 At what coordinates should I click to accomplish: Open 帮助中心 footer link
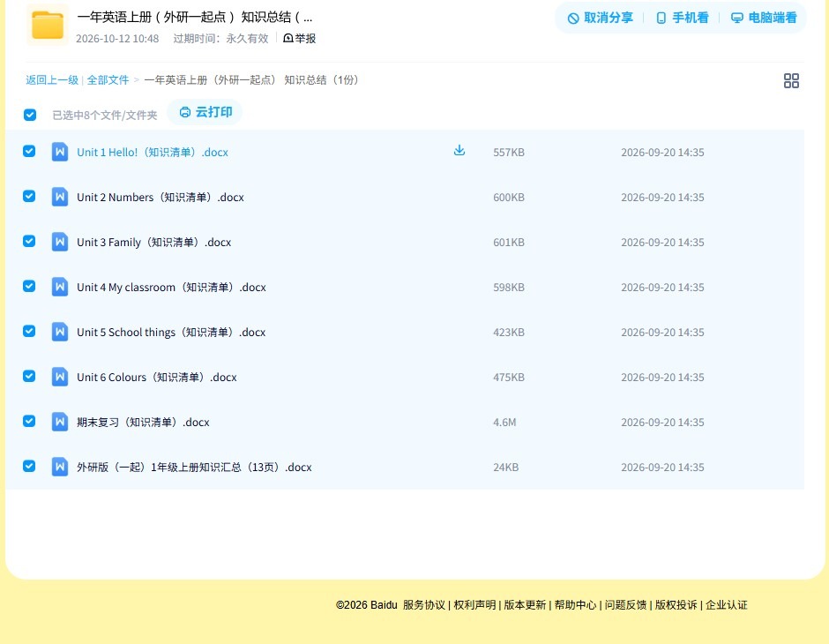[575, 605]
